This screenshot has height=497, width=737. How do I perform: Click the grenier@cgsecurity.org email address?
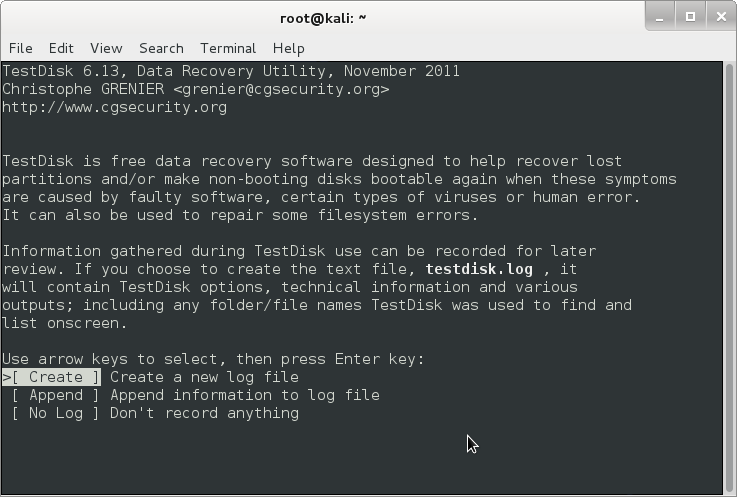pyautogui.click(x=281, y=89)
